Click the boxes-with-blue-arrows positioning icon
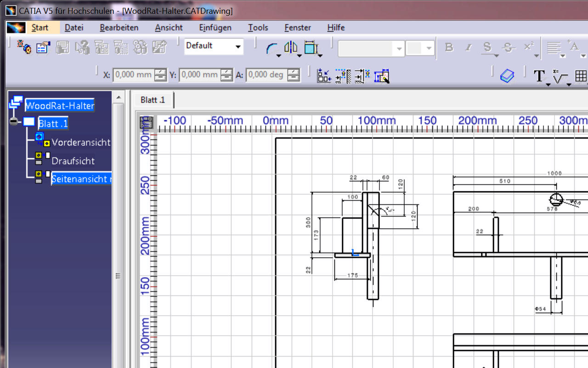The width and height of the screenshot is (588, 368). tap(324, 75)
